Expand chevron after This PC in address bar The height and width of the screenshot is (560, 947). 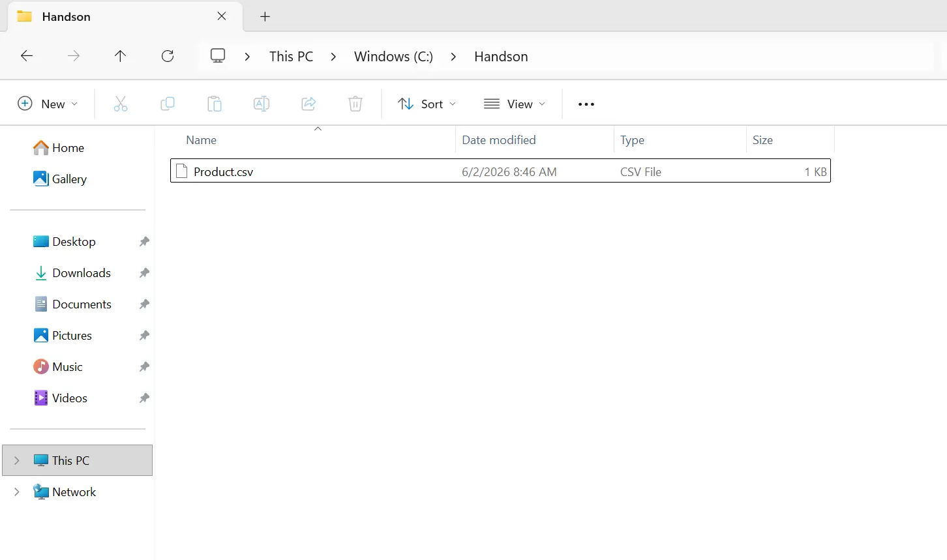(333, 57)
